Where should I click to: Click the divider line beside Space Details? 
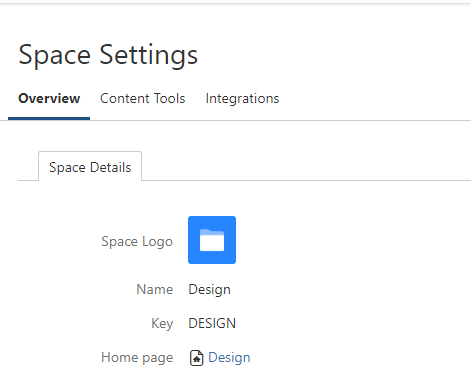click(x=306, y=180)
